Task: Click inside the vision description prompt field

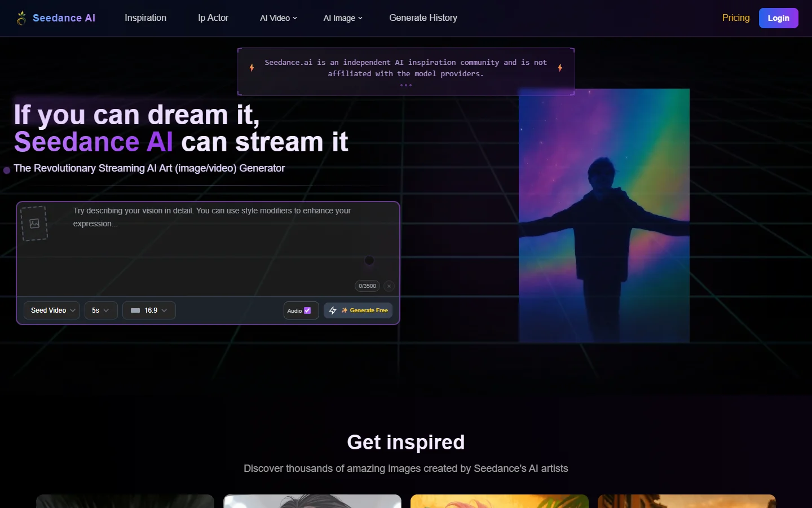Action: coord(214,237)
